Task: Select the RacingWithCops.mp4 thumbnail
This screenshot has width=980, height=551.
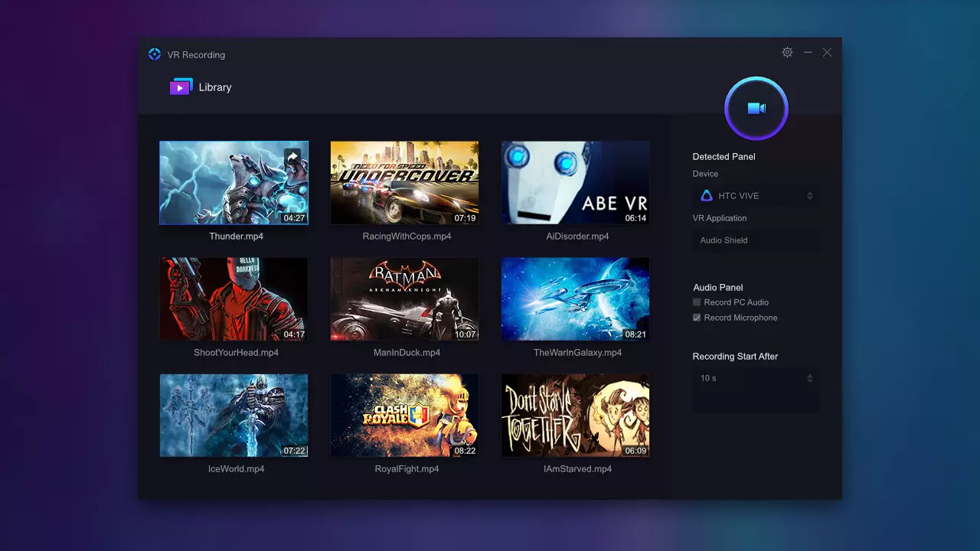Action: 404,182
